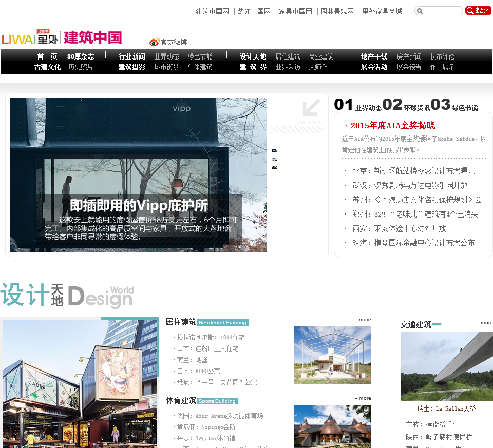Click the Sina Weibo logo icon
The height and width of the screenshot is (448, 493).
click(x=155, y=42)
